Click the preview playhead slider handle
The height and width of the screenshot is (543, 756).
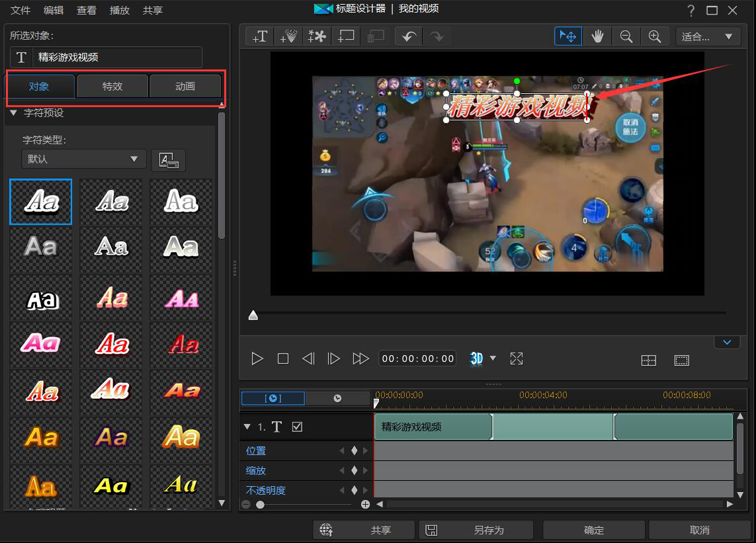coord(253,315)
